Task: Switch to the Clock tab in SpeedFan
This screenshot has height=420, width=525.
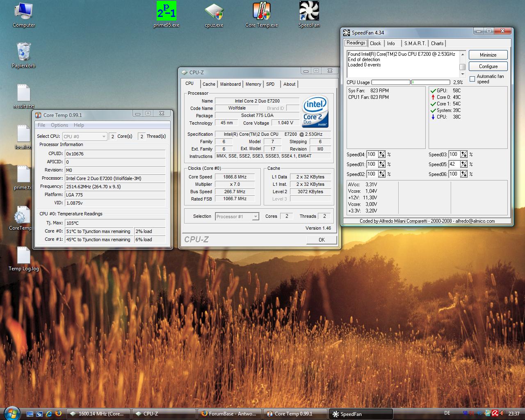Action: pos(375,43)
